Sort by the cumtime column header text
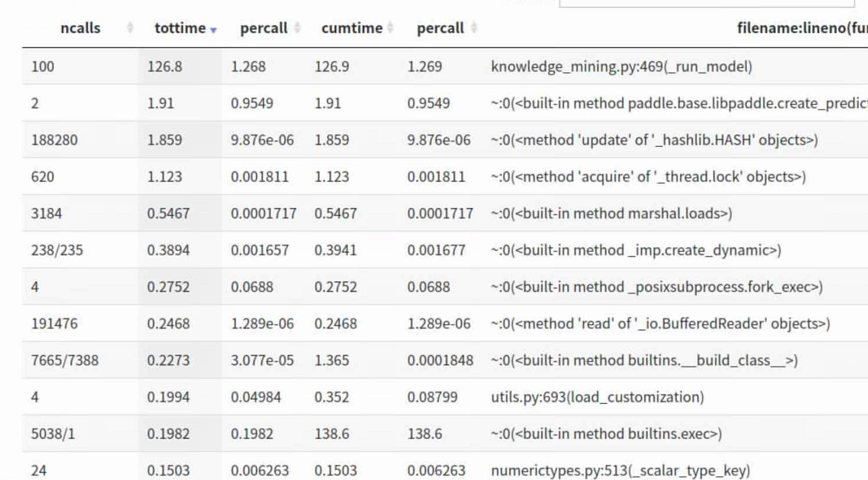The height and width of the screenshot is (480, 868). point(352,28)
